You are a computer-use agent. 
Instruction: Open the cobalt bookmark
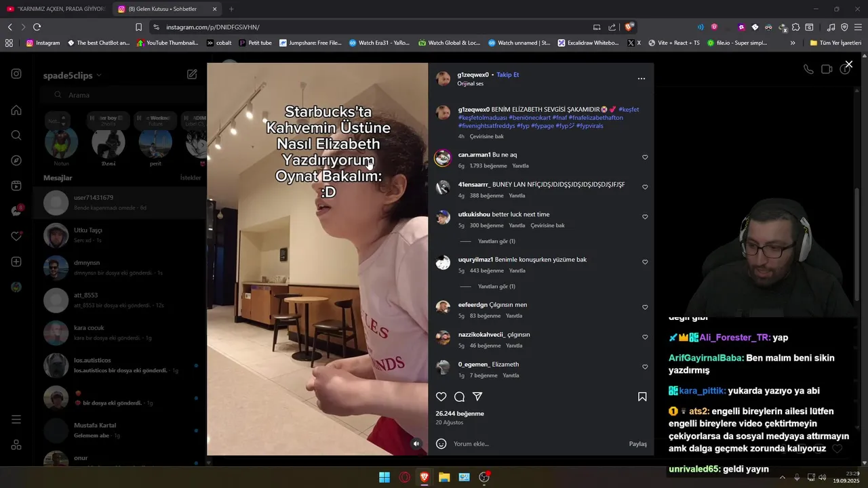(218, 43)
